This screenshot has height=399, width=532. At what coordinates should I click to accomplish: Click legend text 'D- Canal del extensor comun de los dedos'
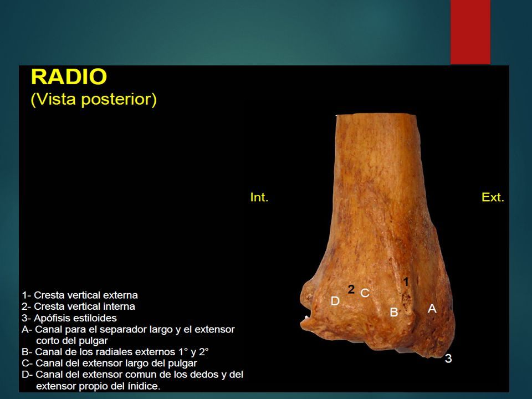coord(121,375)
